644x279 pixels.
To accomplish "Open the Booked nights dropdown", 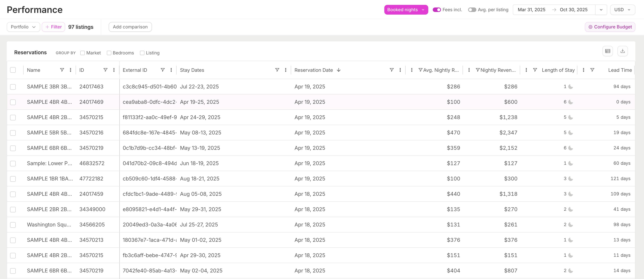I will tap(406, 10).
